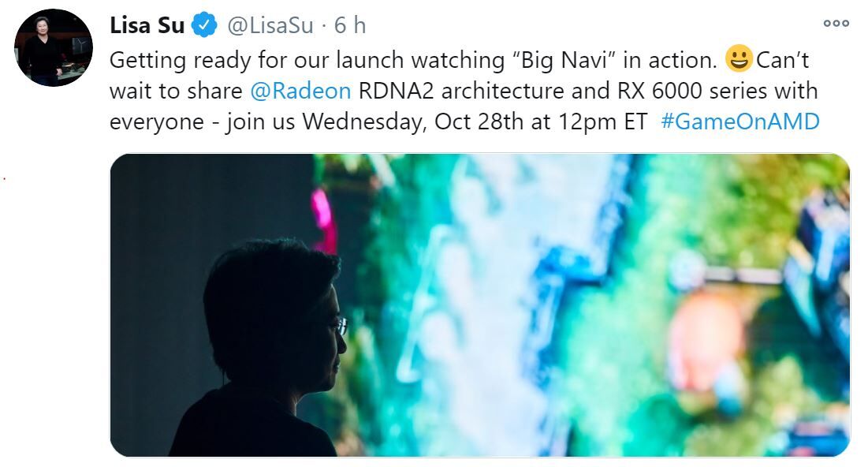Open the tweet's three-dot more options menu

pos(836,23)
